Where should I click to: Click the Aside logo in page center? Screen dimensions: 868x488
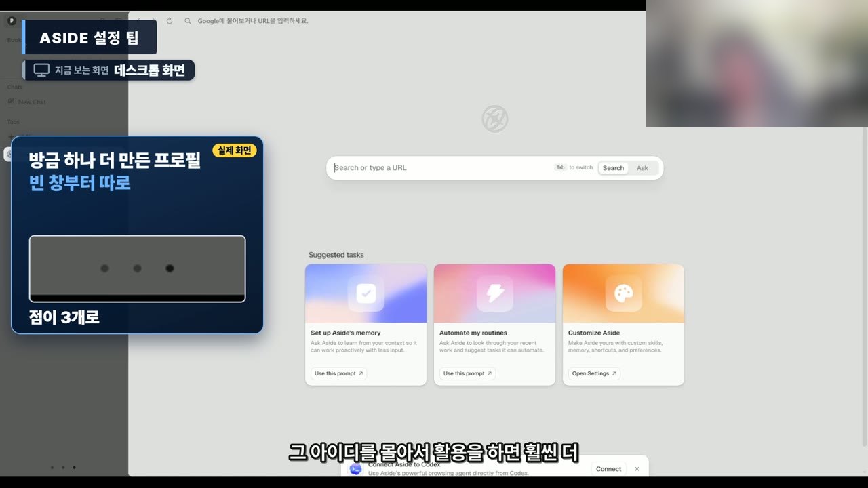(495, 119)
